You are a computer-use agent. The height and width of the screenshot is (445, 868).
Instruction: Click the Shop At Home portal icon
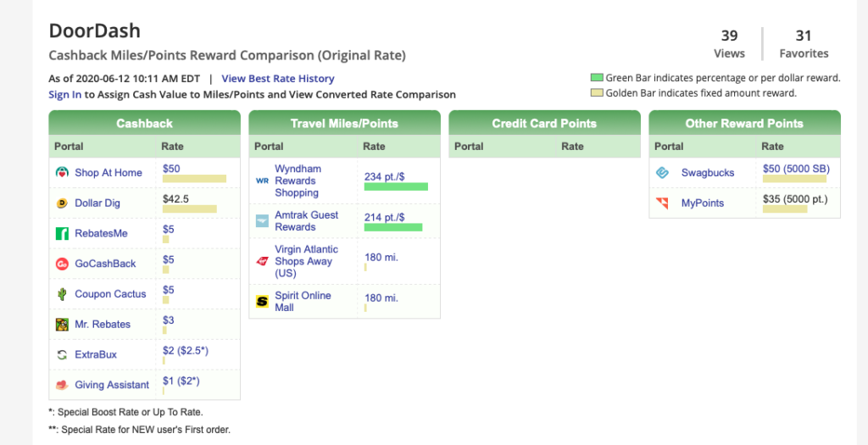pyautogui.click(x=62, y=173)
